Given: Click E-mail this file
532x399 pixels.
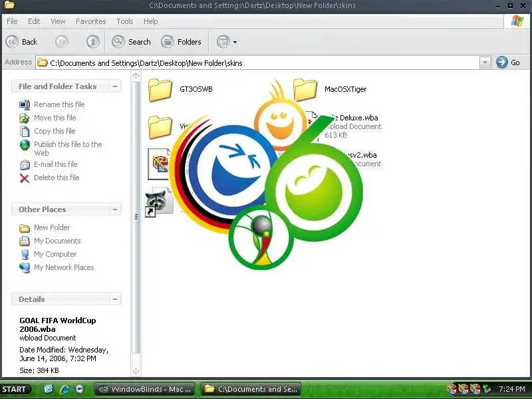Looking at the screenshot, I should coord(56,164).
